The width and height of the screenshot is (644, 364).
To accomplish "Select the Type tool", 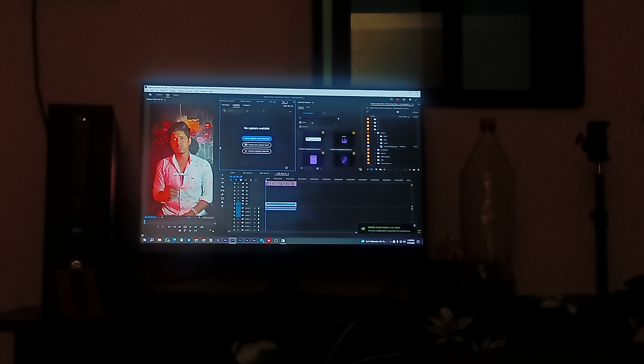I will (223, 207).
